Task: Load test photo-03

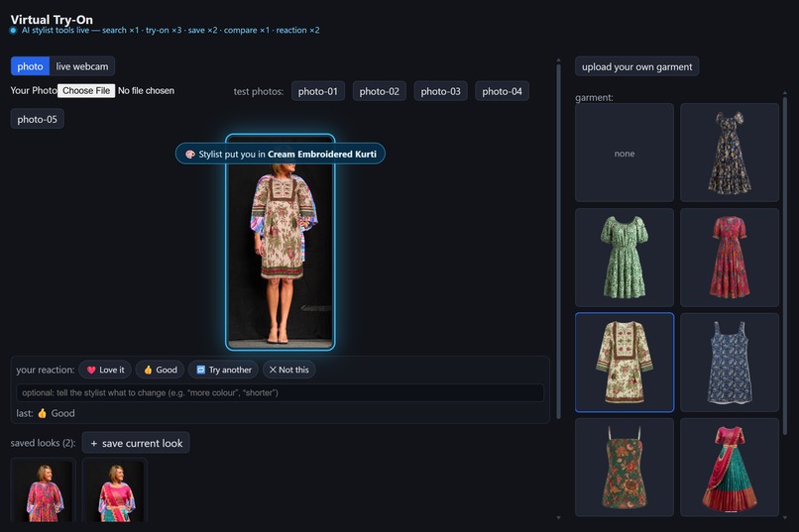Action: click(441, 91)
